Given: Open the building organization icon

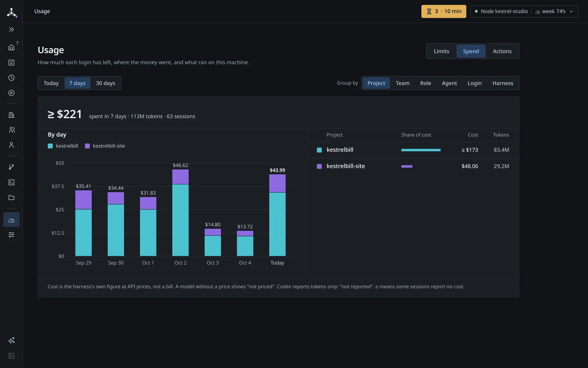Looking at the screenshot, I should point(11,115).
